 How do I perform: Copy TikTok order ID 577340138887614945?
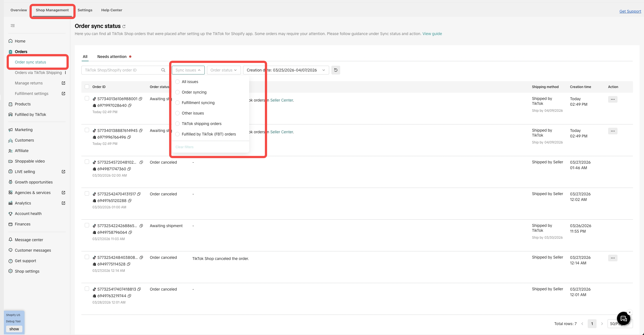point(141,131)
